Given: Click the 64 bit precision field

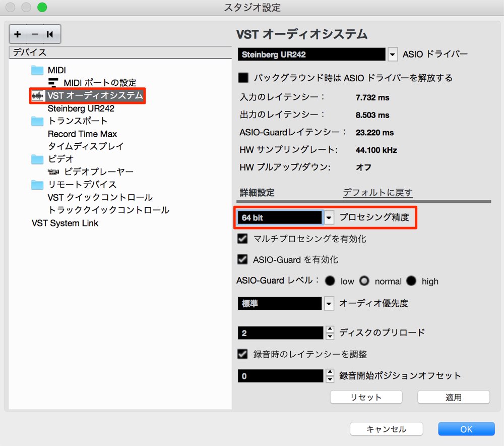Looking at the screenshot, I should click(x=280, y=217).
